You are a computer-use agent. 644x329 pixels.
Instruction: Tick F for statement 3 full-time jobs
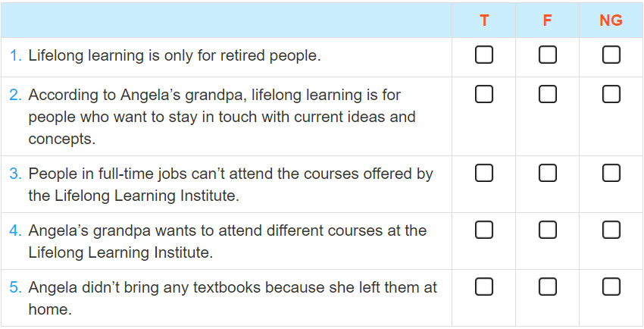point(548,173)
